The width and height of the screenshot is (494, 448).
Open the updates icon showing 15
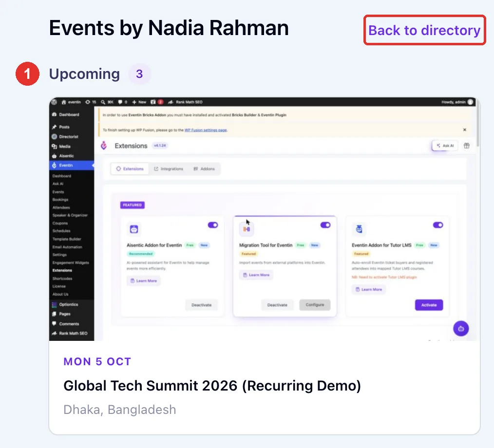click(x=91, y=102)
